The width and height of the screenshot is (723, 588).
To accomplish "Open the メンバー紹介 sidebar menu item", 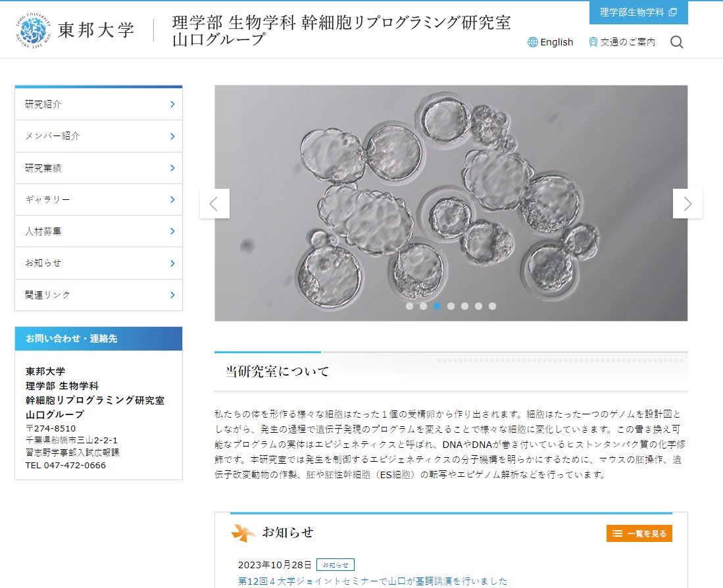I will [99, 136].
